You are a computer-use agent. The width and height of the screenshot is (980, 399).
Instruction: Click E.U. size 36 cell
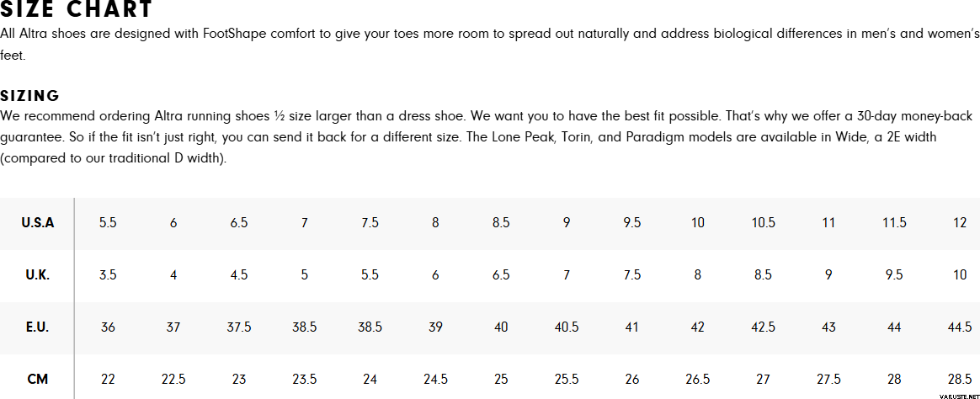pos(108,327)
